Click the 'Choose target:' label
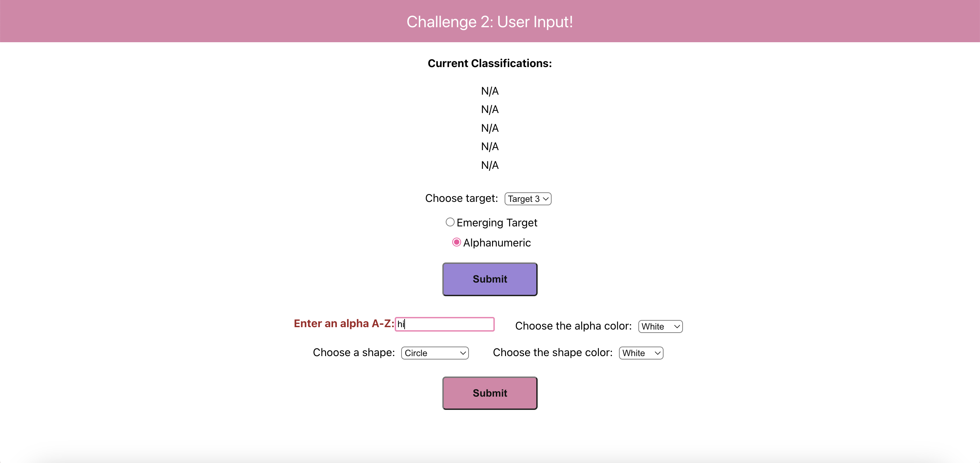This screenshot has height=463, width=980. 461,198
